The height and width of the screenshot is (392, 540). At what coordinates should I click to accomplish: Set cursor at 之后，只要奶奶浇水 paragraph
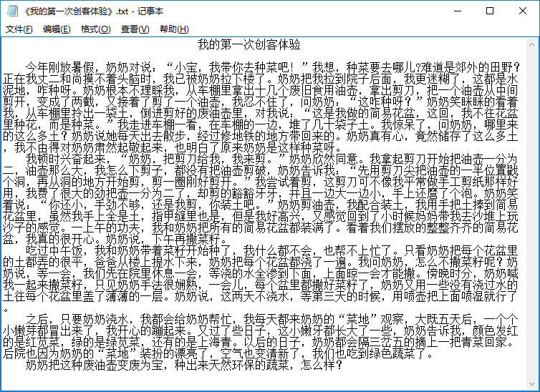pyautogui.click(x=143, y=318)
